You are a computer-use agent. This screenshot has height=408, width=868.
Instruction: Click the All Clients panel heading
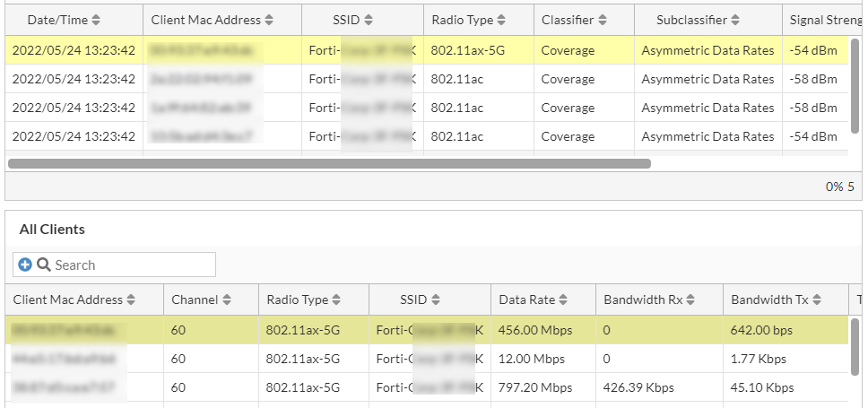52,229
